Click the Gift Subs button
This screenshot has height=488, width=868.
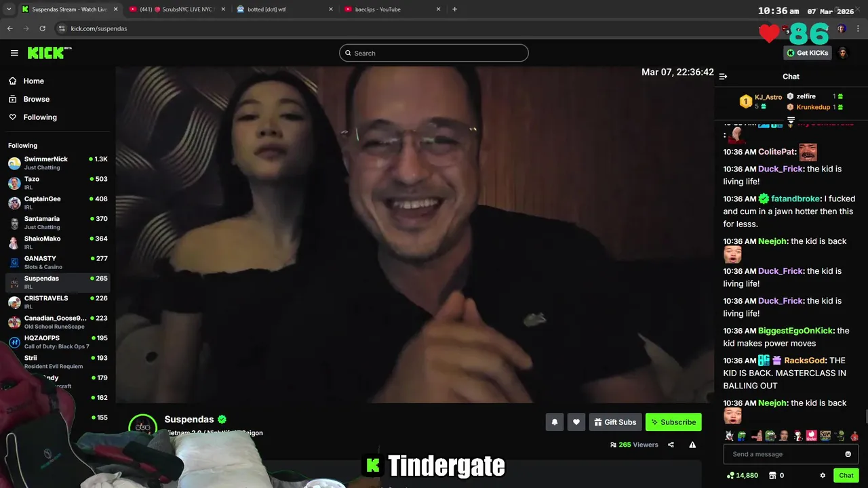615,422
